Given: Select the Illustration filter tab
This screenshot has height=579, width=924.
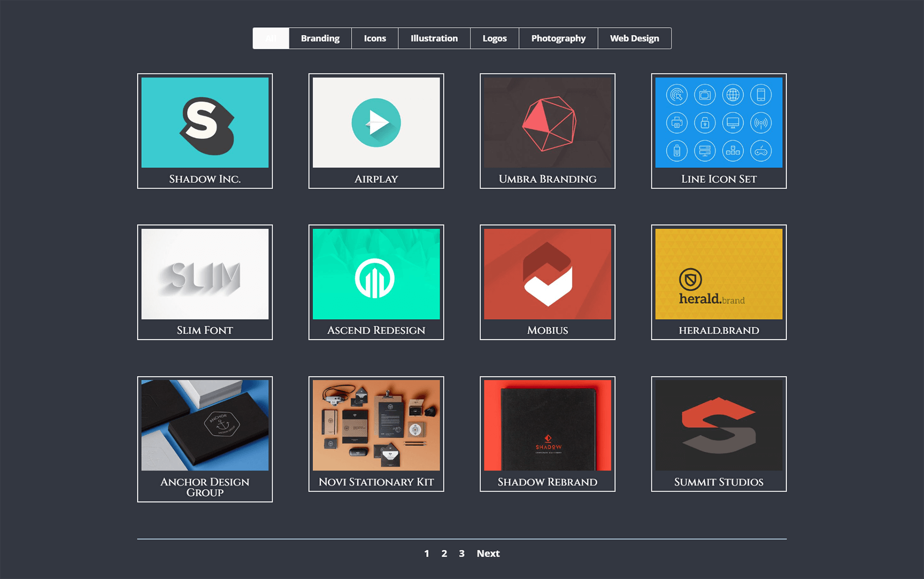Looking at the screenshot, I should (434, 38).
